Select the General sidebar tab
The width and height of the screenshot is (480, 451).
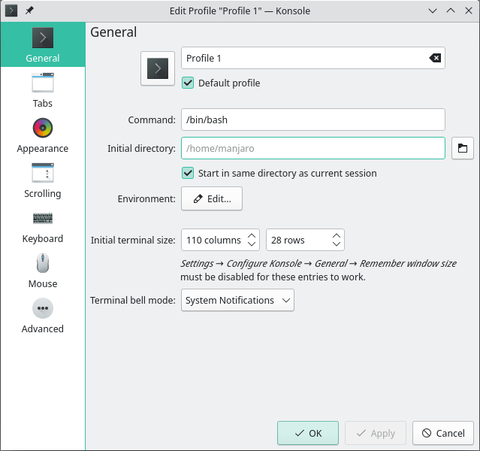point(43,45)
